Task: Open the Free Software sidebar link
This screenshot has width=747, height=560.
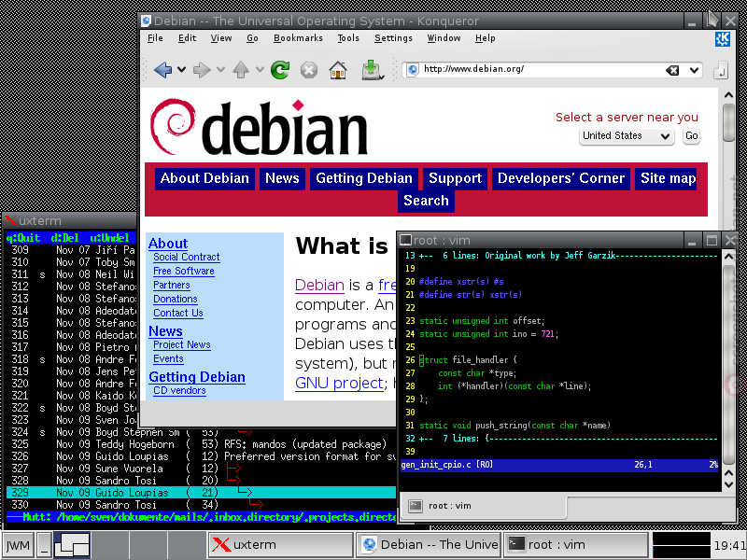Action: click(183, 271)
